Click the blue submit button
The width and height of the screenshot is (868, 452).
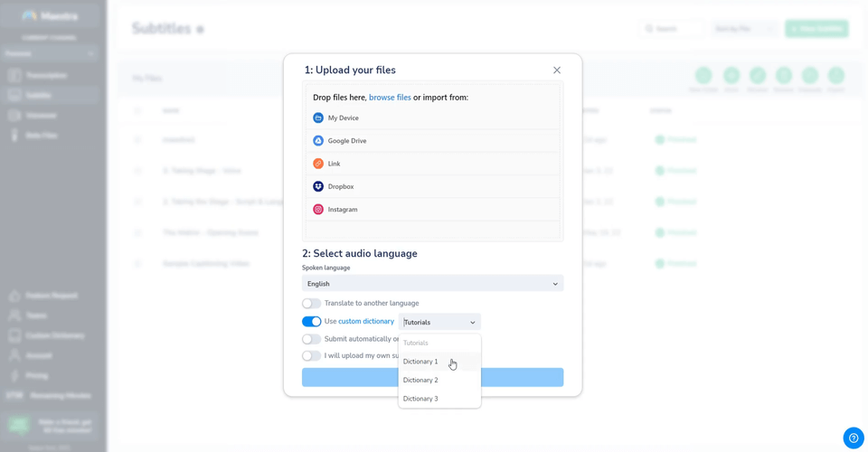click(x=432, y=377)
